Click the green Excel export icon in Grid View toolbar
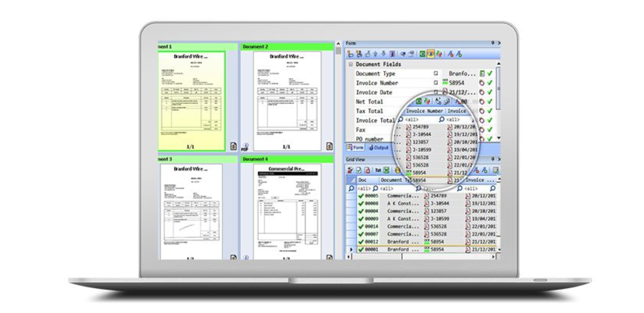Image resolution: width=644 pixels, height=313 pixels. click(x=386, y=170)
